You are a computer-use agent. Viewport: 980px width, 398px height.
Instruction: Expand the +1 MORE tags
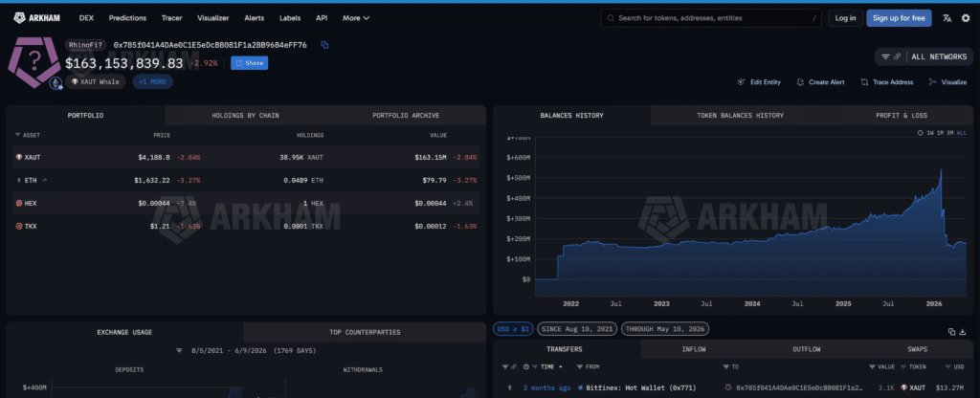pos(152,82)
